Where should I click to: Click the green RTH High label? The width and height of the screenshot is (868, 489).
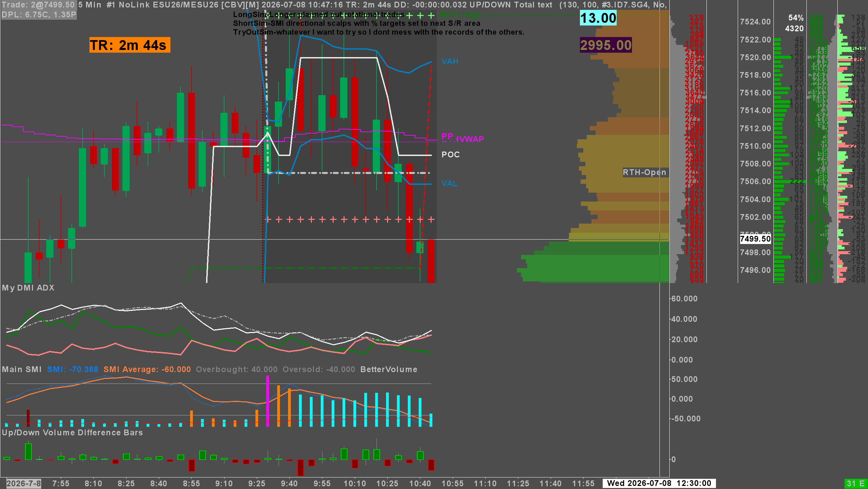(462, 15)
